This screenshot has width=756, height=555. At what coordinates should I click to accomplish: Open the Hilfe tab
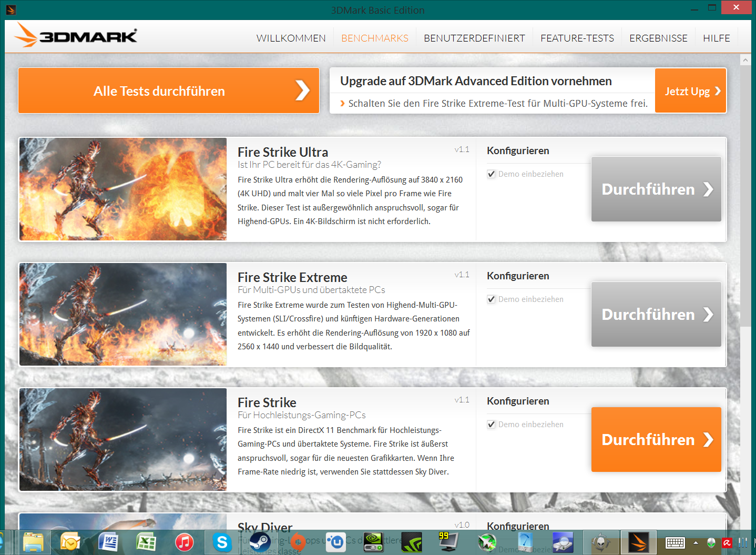(x=717, y=38)
